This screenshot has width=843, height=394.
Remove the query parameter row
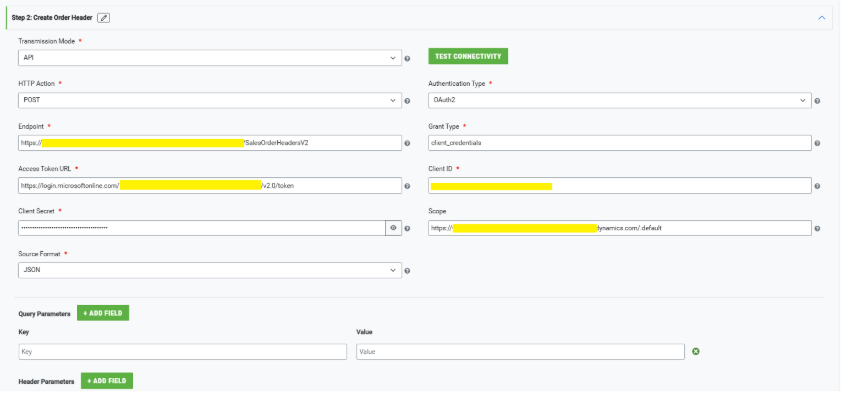[x=696, y=352]
